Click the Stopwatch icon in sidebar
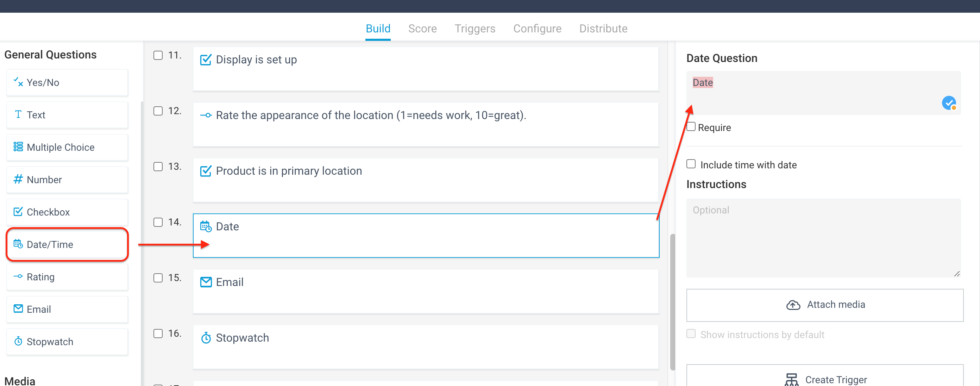Screen dimensions: 980x386 click(x=18, y=341)
